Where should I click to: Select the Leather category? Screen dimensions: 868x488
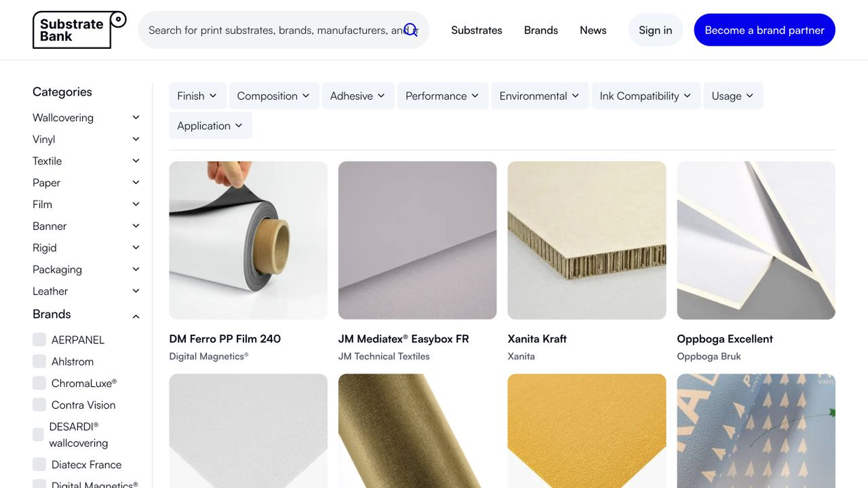[x=50, y=291]
